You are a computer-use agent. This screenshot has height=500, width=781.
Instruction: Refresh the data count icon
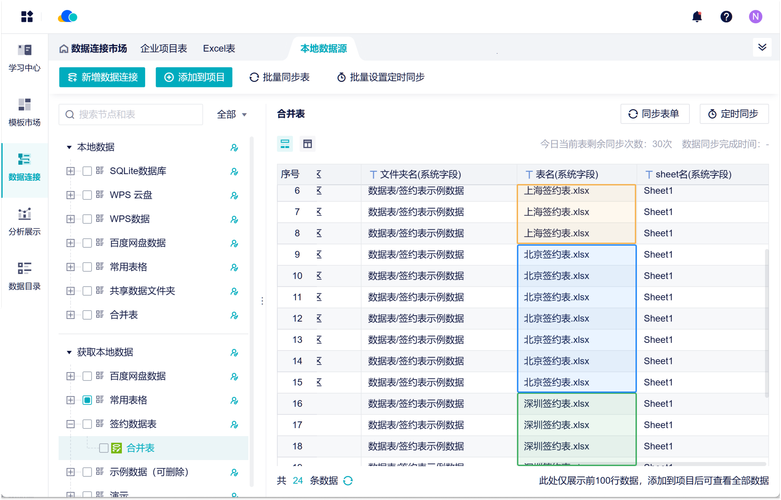point(348,481)
